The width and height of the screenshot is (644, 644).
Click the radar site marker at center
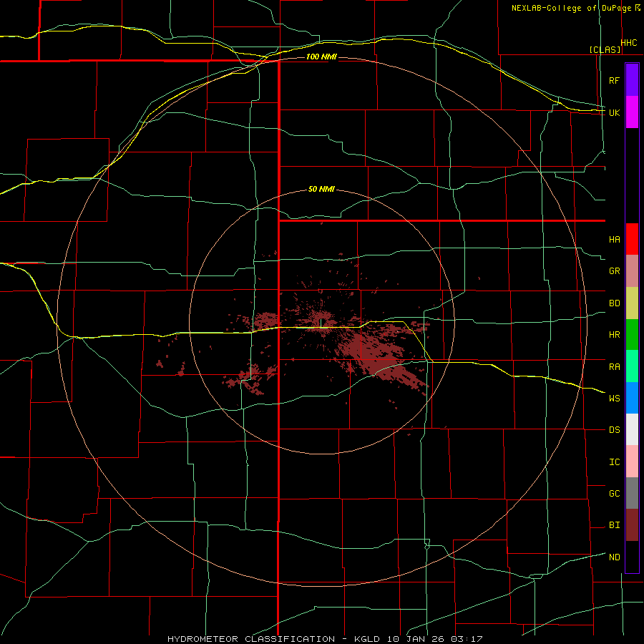[321, 323]
